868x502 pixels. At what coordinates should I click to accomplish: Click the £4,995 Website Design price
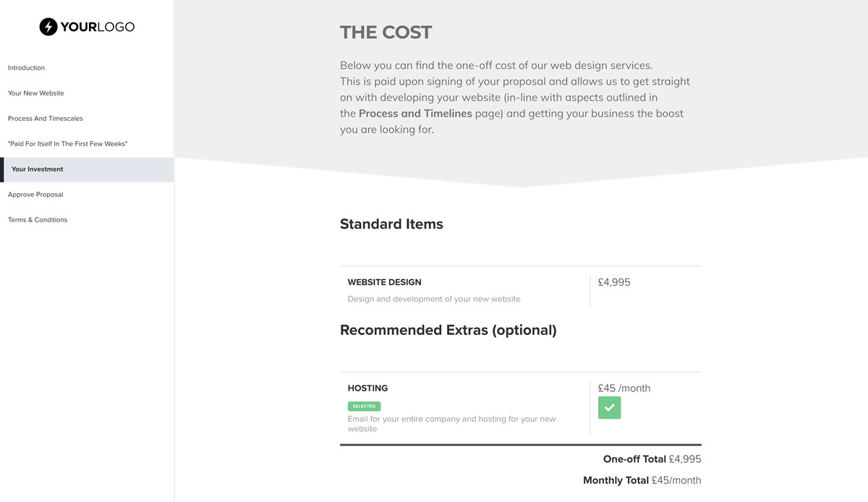[x=614, y=282]
